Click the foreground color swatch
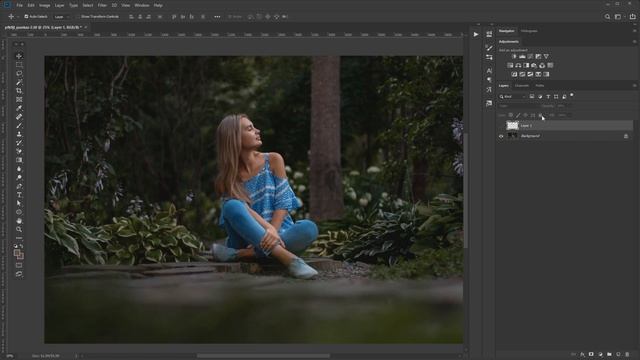Screen dimensions: 640x360 (17, 253)
